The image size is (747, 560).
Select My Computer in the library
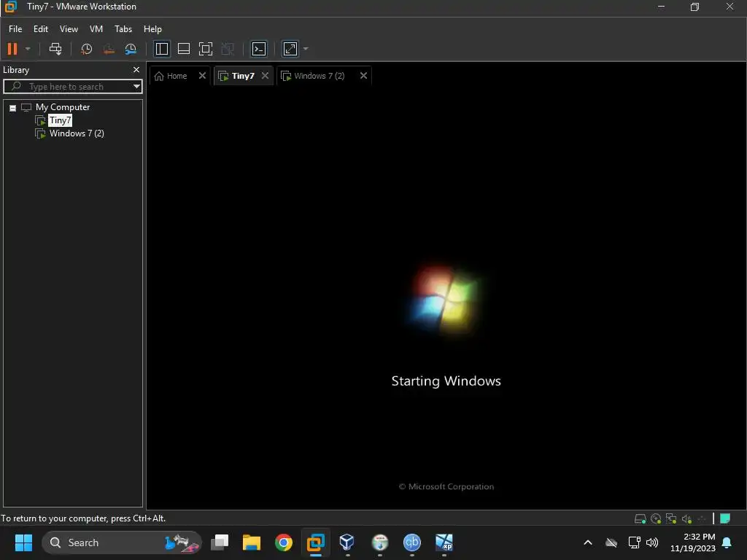click(63, 107)
